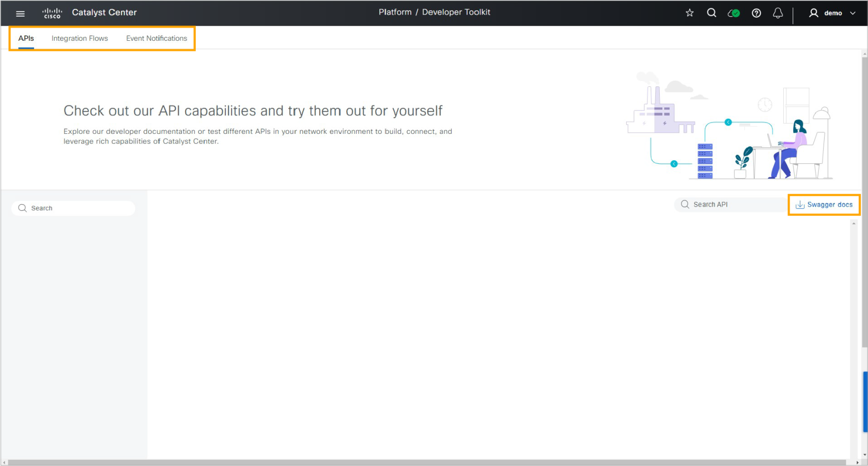Focus the left sidebar Search field
Image resolution: width=868 pixels, height=466 pixels.
click(73, 208)
